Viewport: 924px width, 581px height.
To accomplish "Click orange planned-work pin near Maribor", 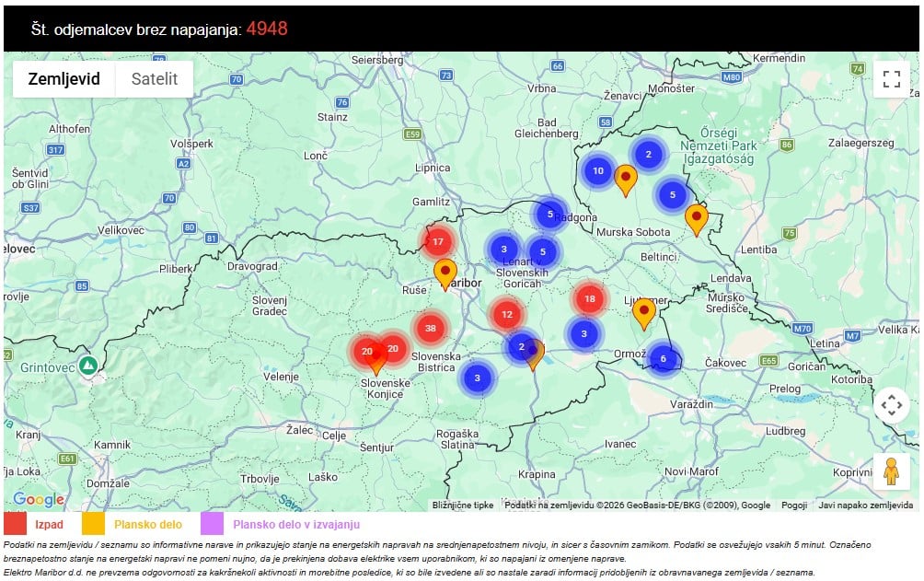I will [445, 273].
